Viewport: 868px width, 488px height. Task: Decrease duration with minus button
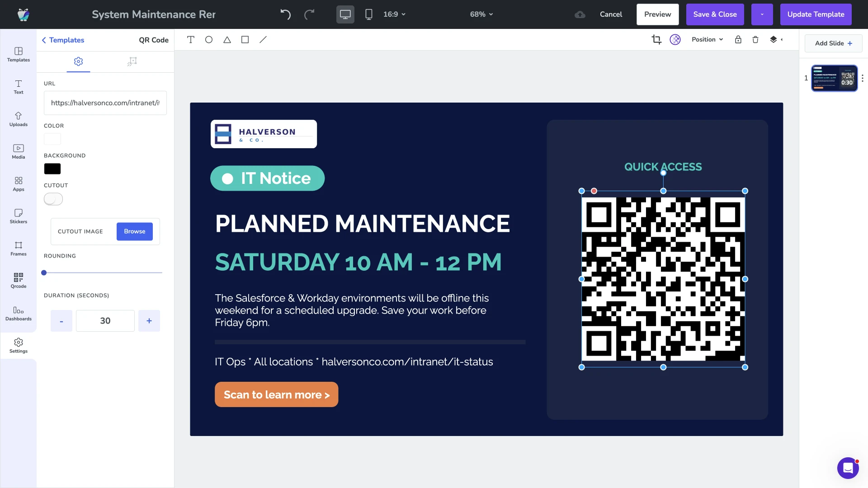tap(61, 321)
